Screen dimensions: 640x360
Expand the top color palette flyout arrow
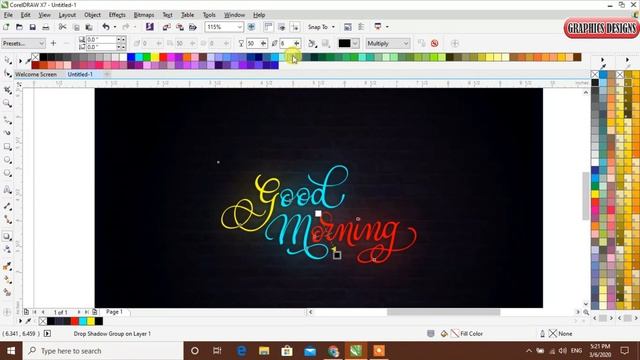pos(20,61)
